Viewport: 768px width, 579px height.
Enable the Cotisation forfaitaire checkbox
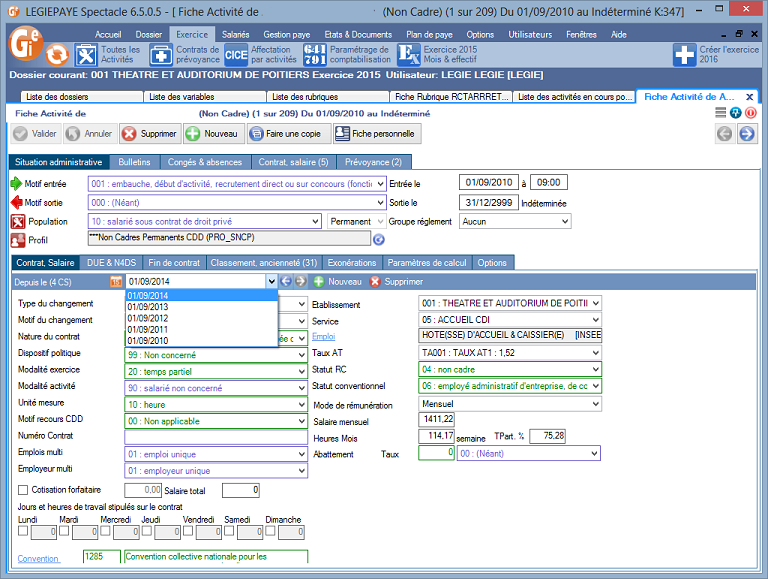(x=23, y=490)
